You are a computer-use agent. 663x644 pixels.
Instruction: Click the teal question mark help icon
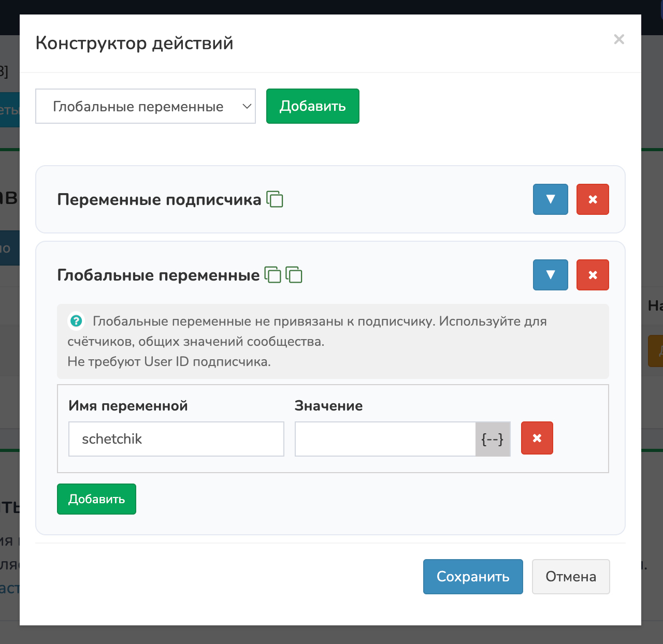pyautogui.click(x=76, y=321)
